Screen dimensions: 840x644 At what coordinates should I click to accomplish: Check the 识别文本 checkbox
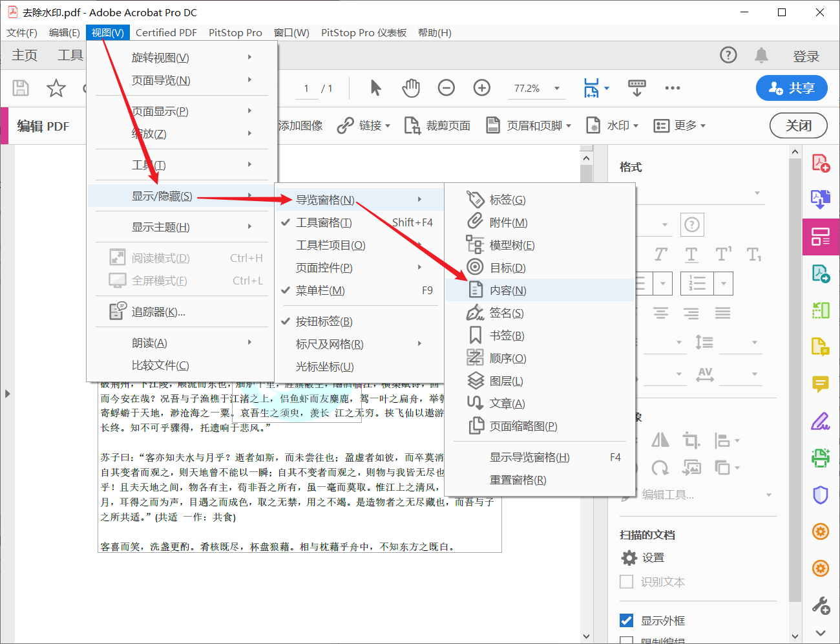(626, 582)
